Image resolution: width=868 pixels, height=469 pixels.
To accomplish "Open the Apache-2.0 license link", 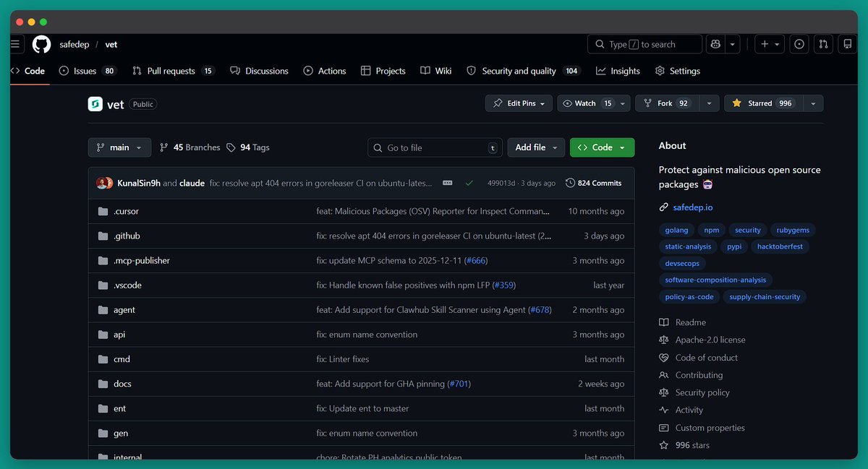I will coord(710,340).
